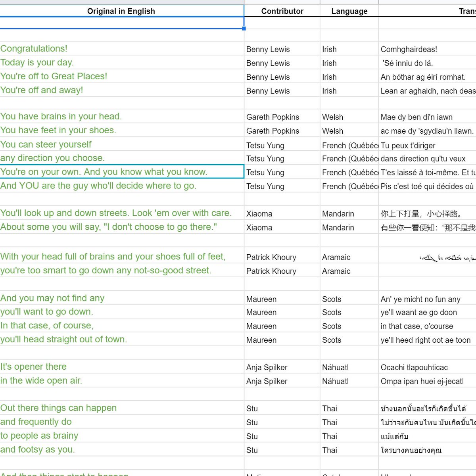Select Aramaic in 'you're too smart' row

349,271
